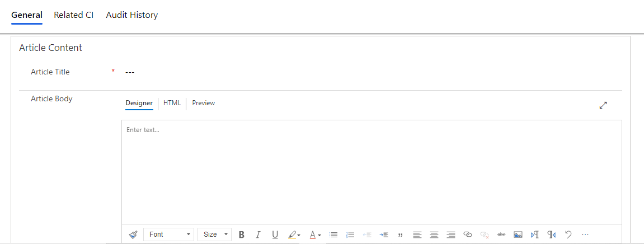
Task: Click the Unlink icon
Action: point(485,234)
